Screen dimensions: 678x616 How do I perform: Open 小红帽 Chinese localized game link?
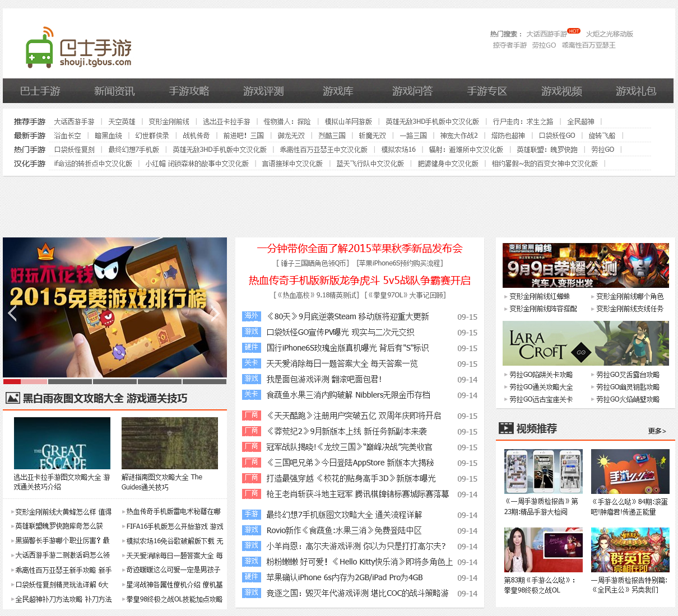tap(197, 164)
